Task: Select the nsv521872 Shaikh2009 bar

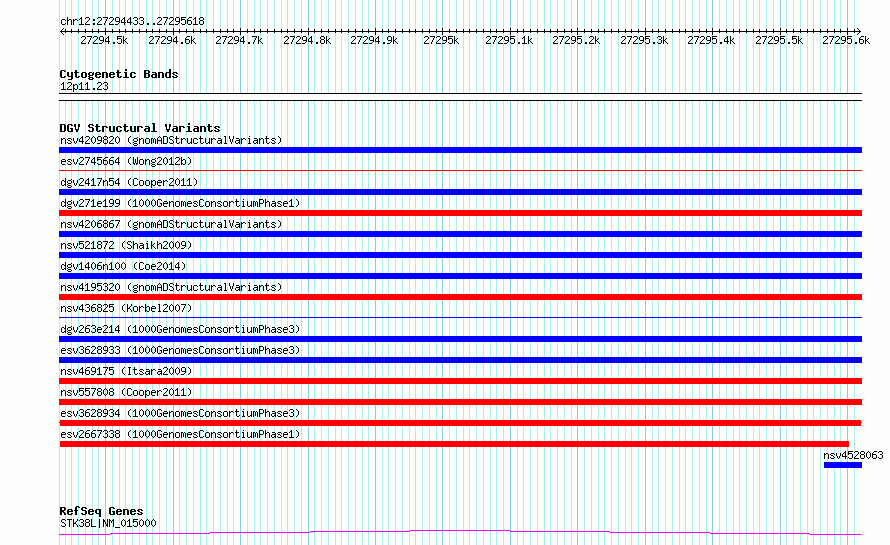Action: click(x=460, y=255)
